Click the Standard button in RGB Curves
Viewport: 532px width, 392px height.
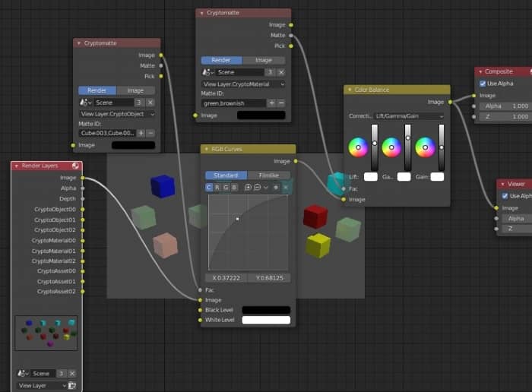point(226,175)
